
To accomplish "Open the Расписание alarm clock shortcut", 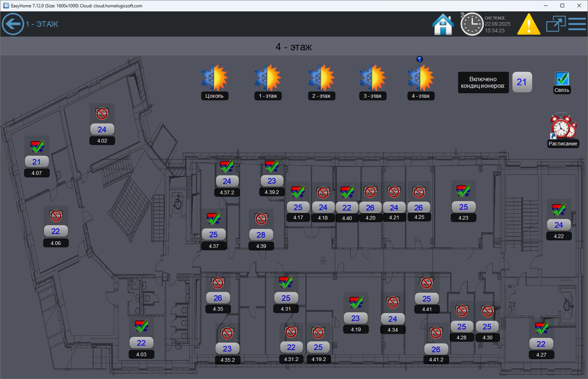I will coord(563,127).
